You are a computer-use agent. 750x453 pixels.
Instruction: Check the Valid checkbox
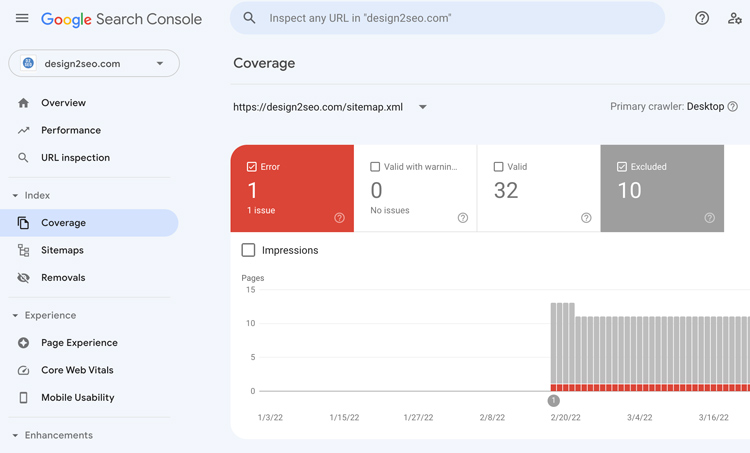click(498, 166)
